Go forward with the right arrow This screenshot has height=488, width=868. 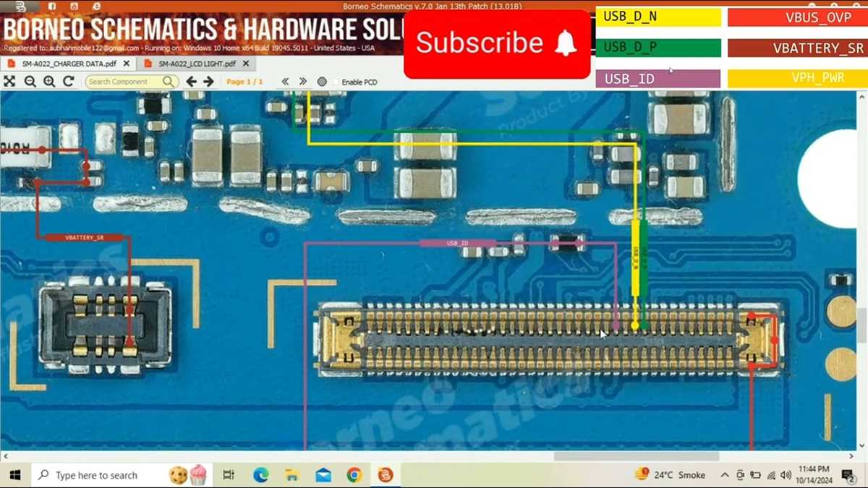point(208,82)
